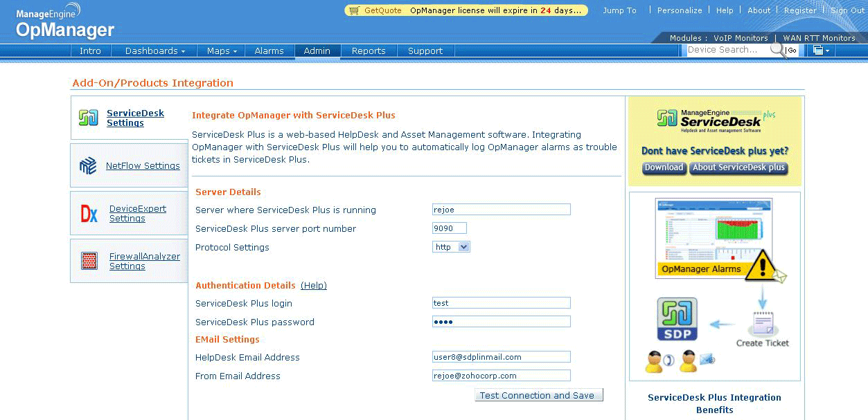Click the device search magnifier icon
Image resolution: width=868 pixels, height=420 pixels.
pyautogui.click(x=777, y=50)
